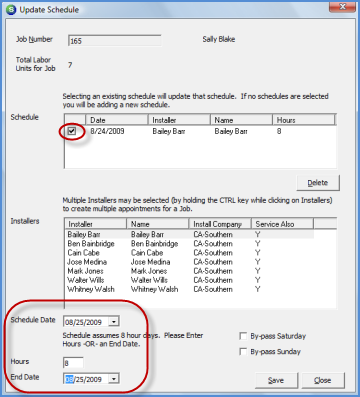Click the green app icon in title bar
The image size is (360, 397).
click(x=11, y=10)
